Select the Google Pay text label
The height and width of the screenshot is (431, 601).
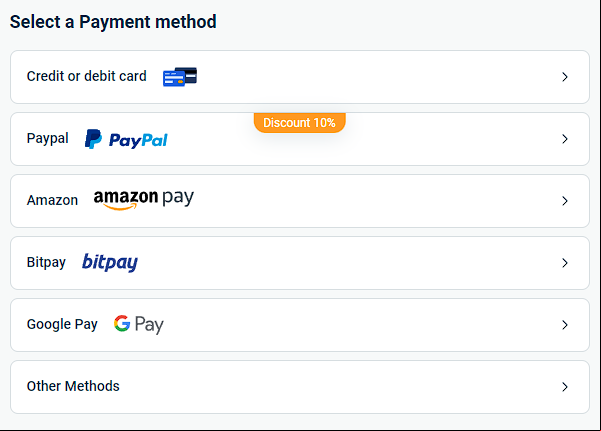tap(62, 324)
